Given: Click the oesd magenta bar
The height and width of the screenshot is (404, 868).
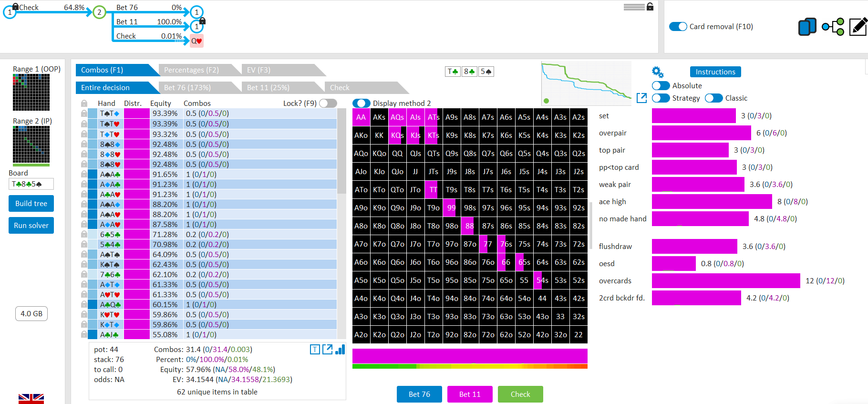Looking at the screenshot, I should 673,264.
